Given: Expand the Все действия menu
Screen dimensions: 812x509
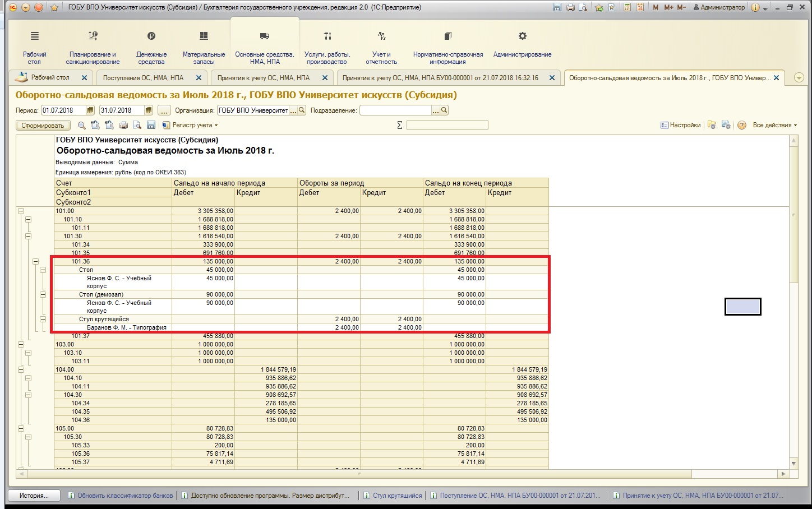Looking at the screenshot, I should (774, 125).
